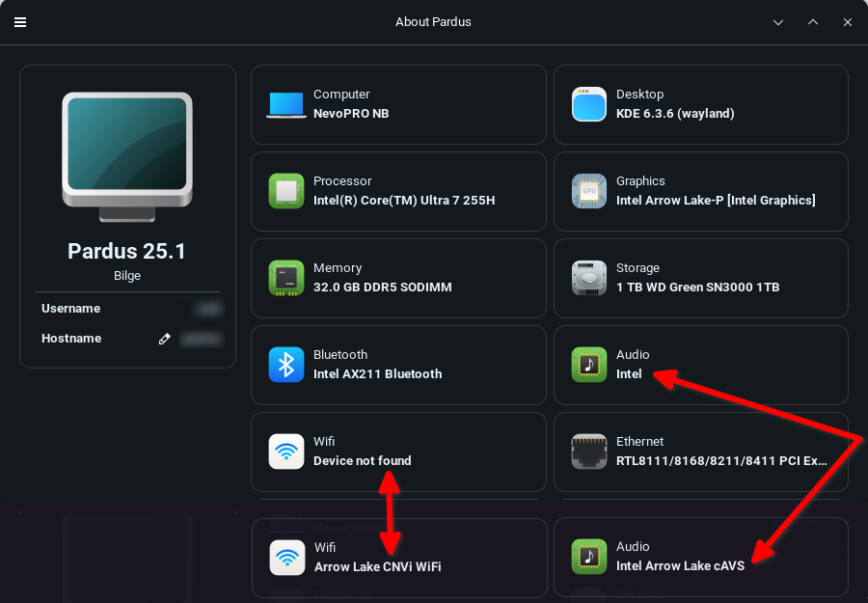Select the Processor Intel Core Ultra 7 card
Screen dimensions: 868x603
coord(398,191)
